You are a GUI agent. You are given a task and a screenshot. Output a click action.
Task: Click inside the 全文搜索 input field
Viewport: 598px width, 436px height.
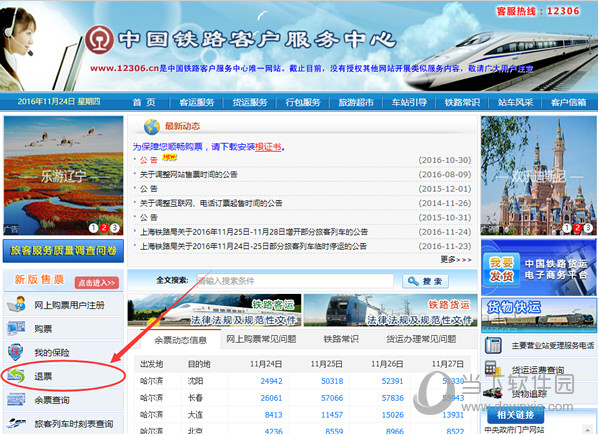295,281
